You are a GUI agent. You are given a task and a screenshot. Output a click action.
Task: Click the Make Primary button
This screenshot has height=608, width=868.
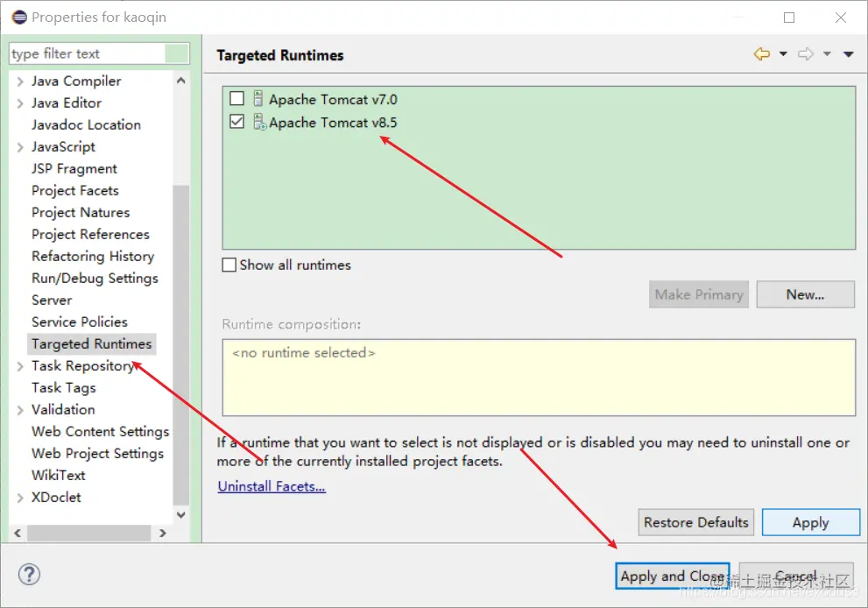coord(699,294)
